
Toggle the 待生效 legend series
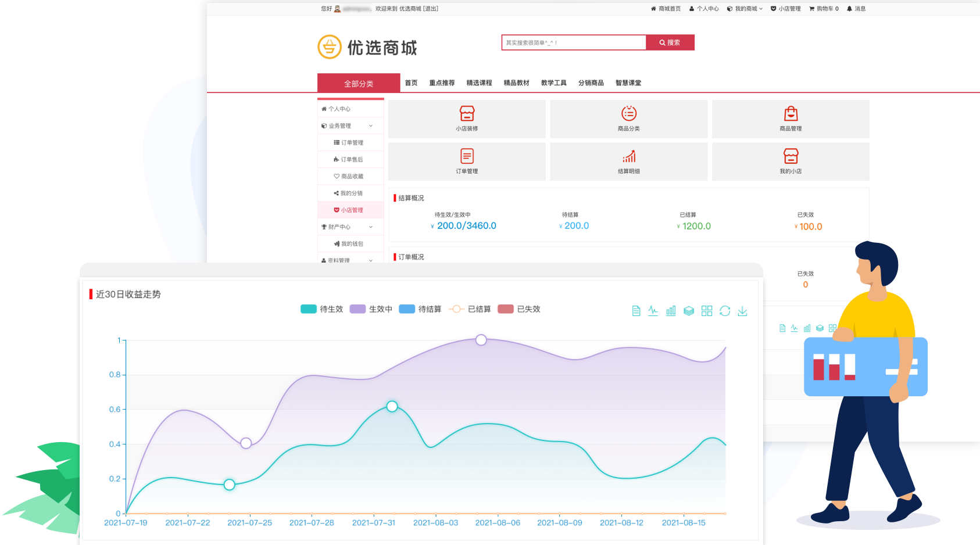pos(321,309)
